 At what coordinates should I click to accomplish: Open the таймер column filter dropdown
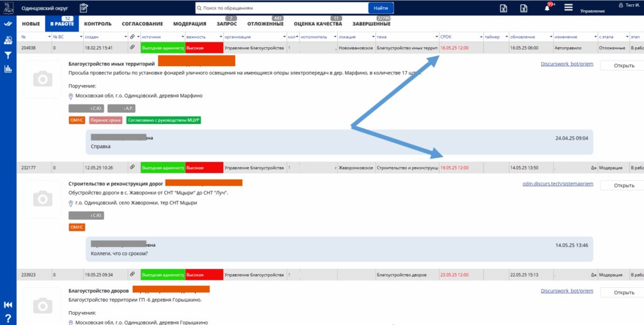click(506, 37)
